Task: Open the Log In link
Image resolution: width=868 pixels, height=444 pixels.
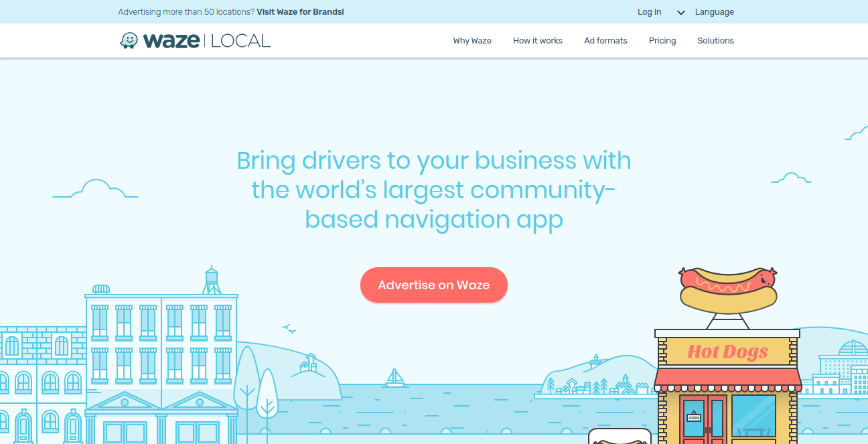Action: coord(649,12)
